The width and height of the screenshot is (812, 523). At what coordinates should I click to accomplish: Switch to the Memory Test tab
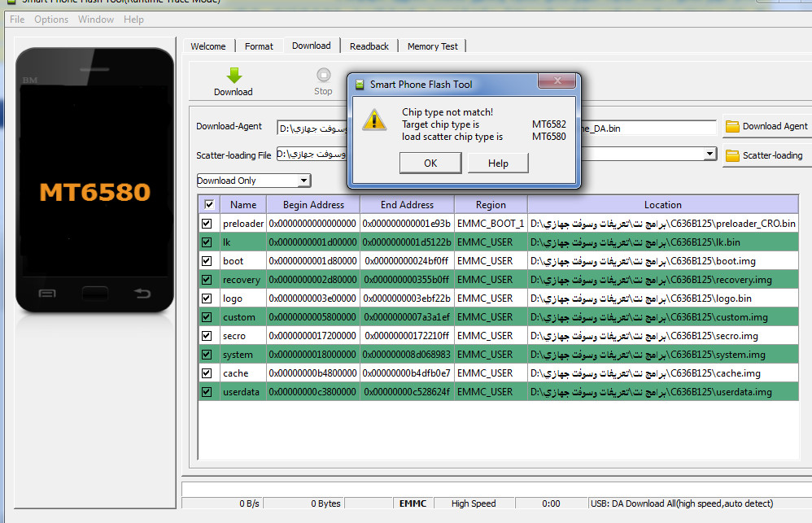click(x=432, y=46)
